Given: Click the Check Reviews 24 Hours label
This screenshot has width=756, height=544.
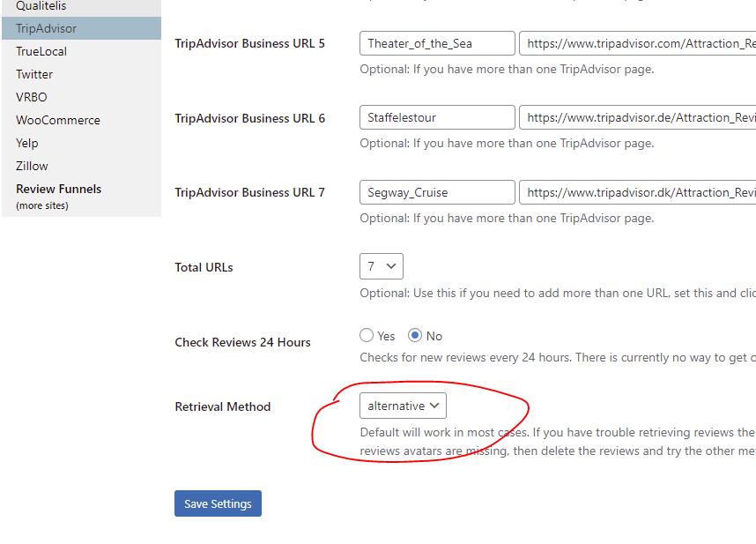Looking at the screenshot, I should pos(242,342).
